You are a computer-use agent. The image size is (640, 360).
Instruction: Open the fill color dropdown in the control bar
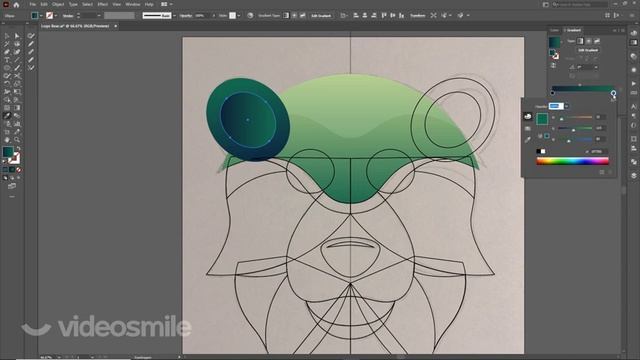pos(41,16)
